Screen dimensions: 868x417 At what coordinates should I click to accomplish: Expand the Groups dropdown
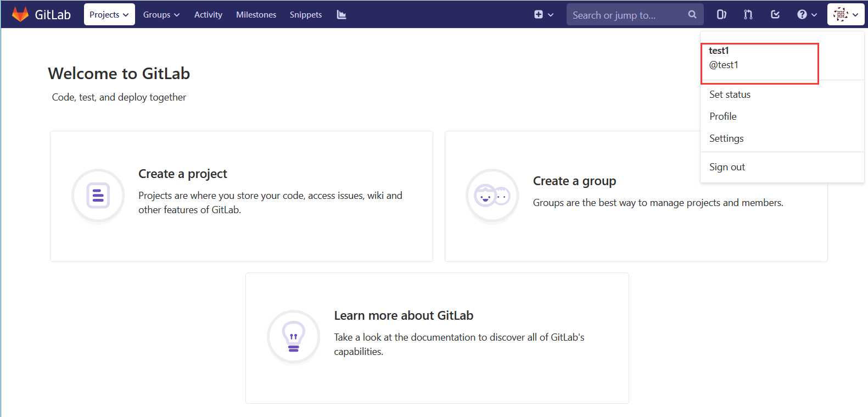click(161, 14)
